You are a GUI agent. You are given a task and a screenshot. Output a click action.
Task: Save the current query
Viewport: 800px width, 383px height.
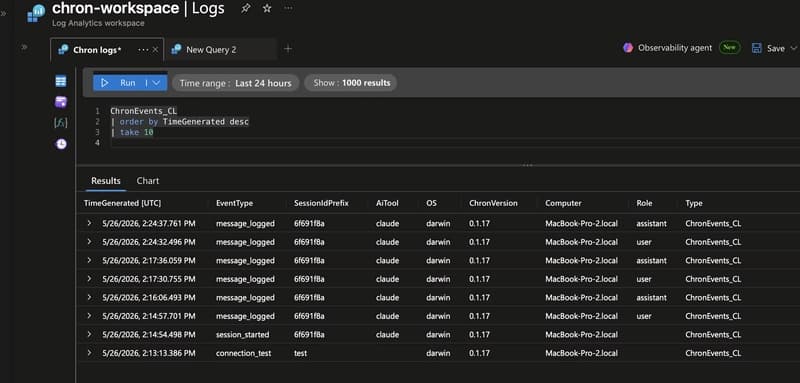pyautogui.click(x=768, y=48)
